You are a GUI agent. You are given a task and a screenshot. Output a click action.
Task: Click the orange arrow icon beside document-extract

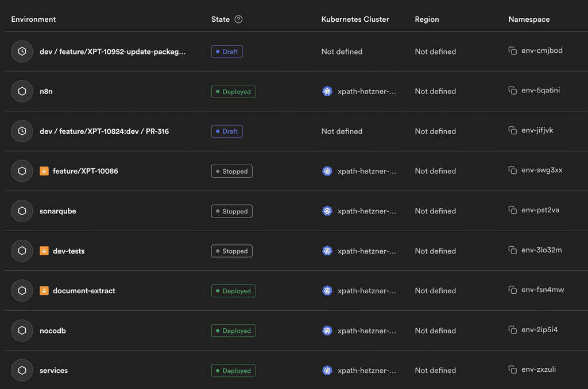44,291
